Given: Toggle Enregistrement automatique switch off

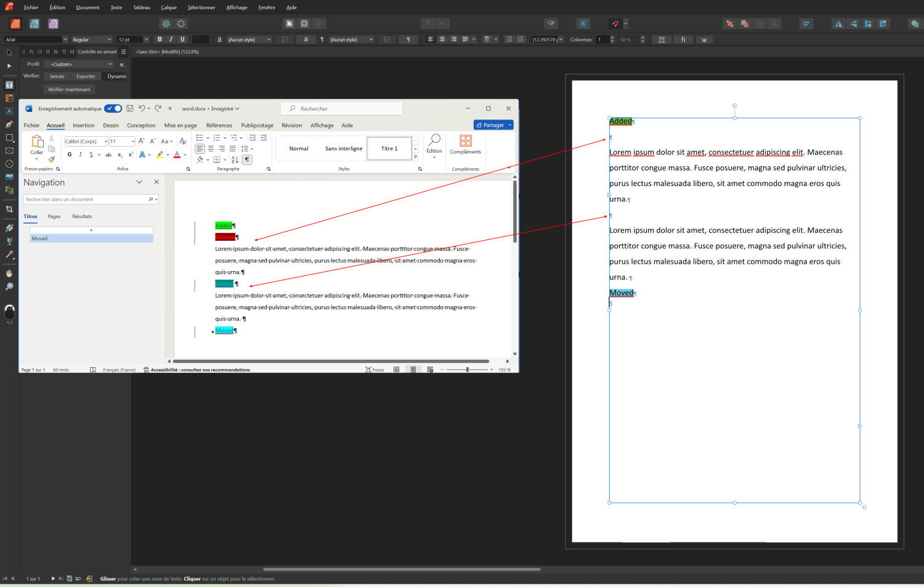Looking at the screenshot, I should tap(113, 108).
